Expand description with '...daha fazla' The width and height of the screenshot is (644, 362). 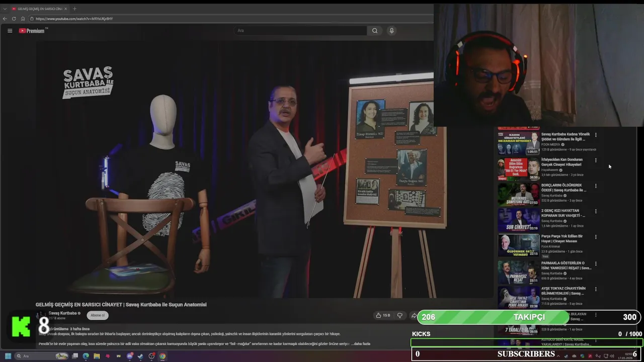click(360, 344)
